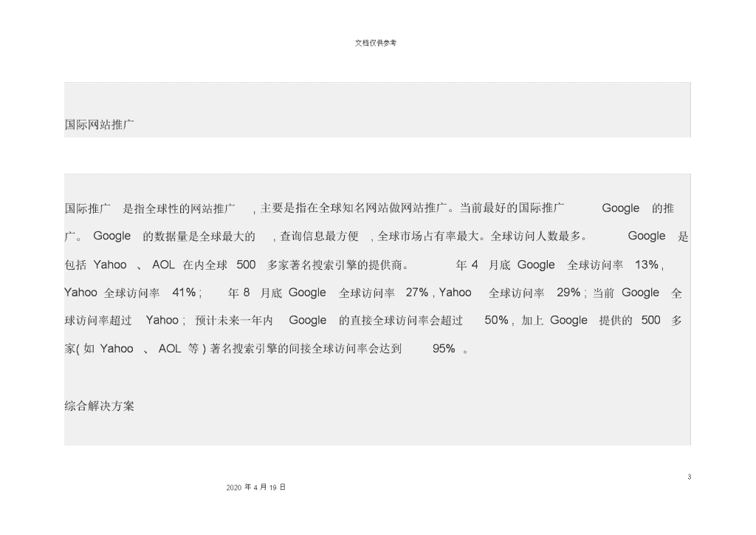Click the heading "综合解决方案"
Screen dimensions: 756x535
tap(100, 406)
